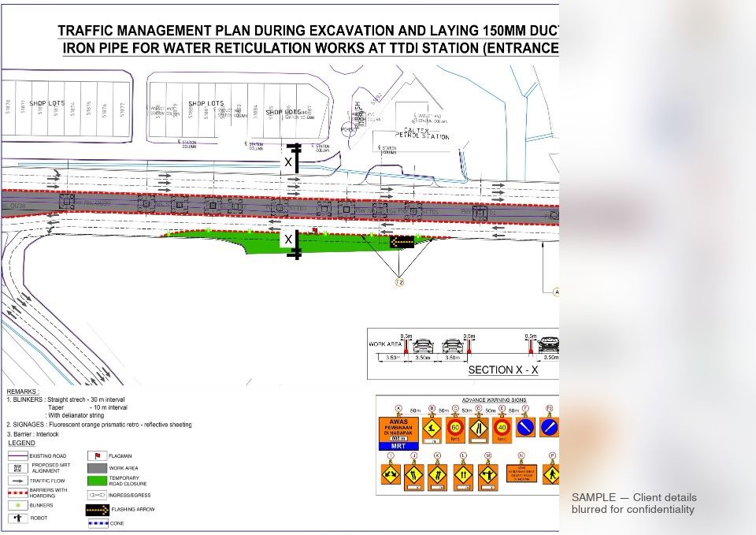This screenshot has height=535, width=756.
Task: Select the Cone legend symbol
Action: coord(98,523)
